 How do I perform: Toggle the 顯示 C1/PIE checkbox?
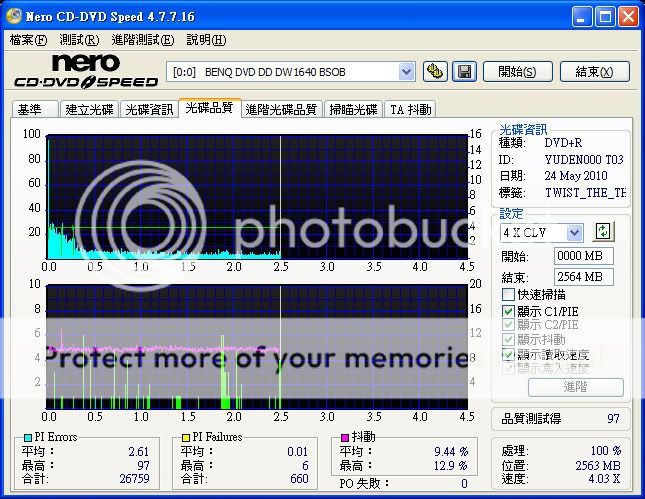pos(508,311)
